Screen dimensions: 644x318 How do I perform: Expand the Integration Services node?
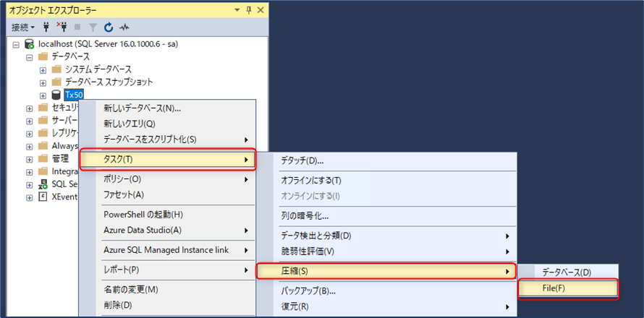(x=29, y=172)
